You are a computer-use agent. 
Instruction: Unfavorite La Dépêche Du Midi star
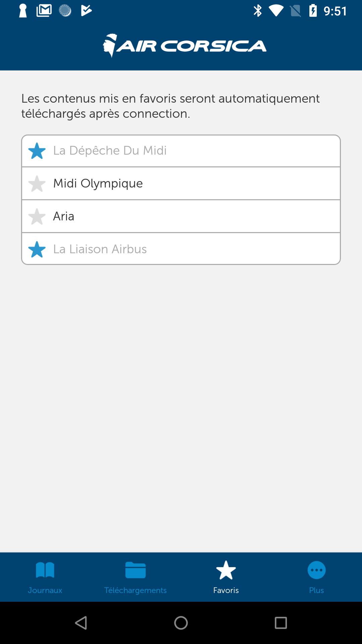[x=37, y=151]
